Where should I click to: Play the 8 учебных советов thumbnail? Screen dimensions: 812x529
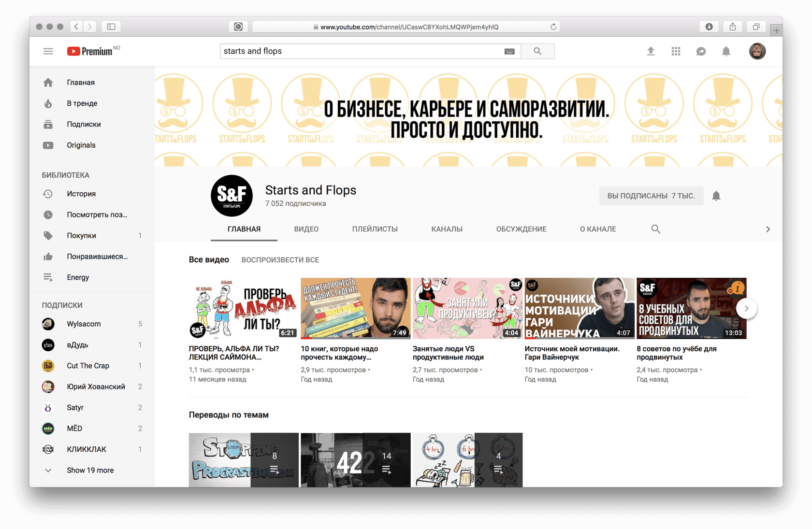[x=691, y=308]
